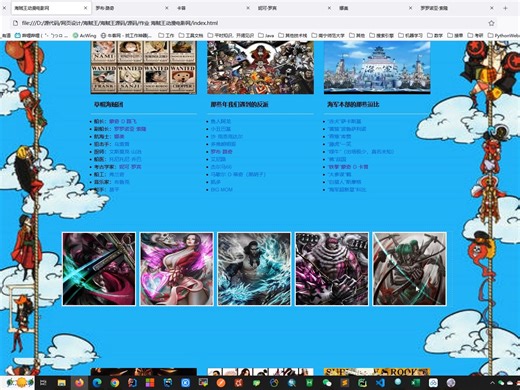
Task: Open the Java bookmarks folder
Action: [x=266, y=35]
